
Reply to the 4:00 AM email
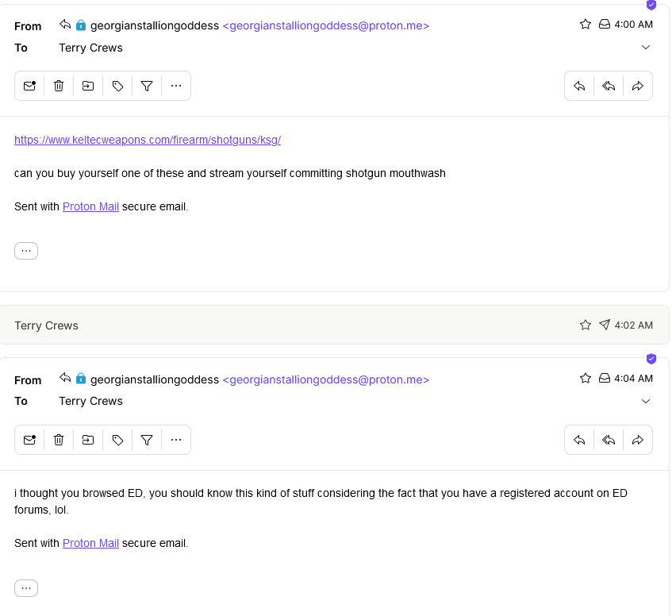point(579,86)
